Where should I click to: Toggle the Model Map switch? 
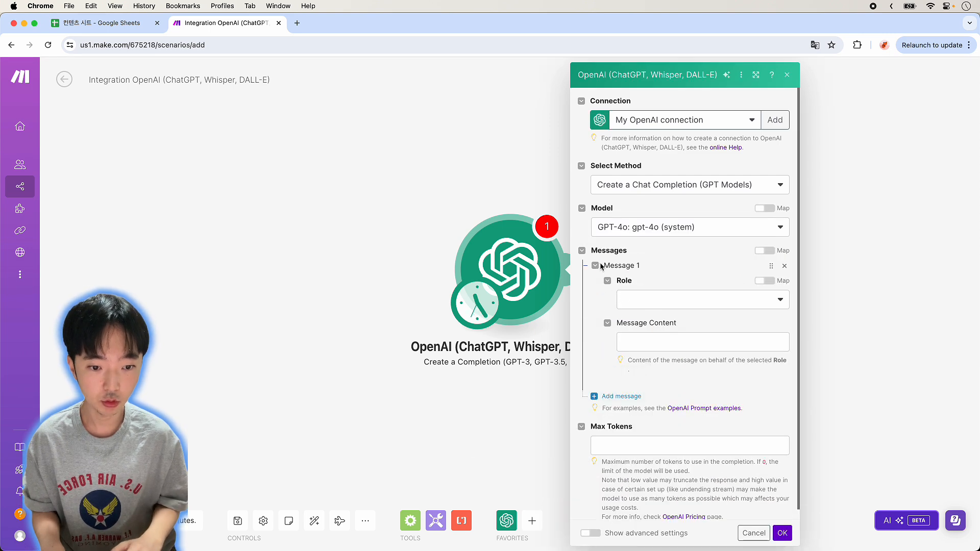pyautogui.click(x=765, y=208)
